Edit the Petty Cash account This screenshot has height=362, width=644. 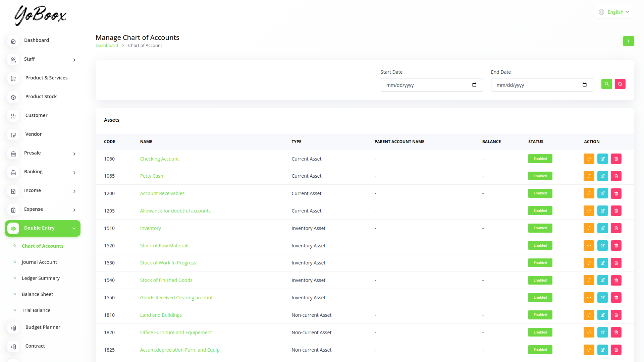click(602, 176)
